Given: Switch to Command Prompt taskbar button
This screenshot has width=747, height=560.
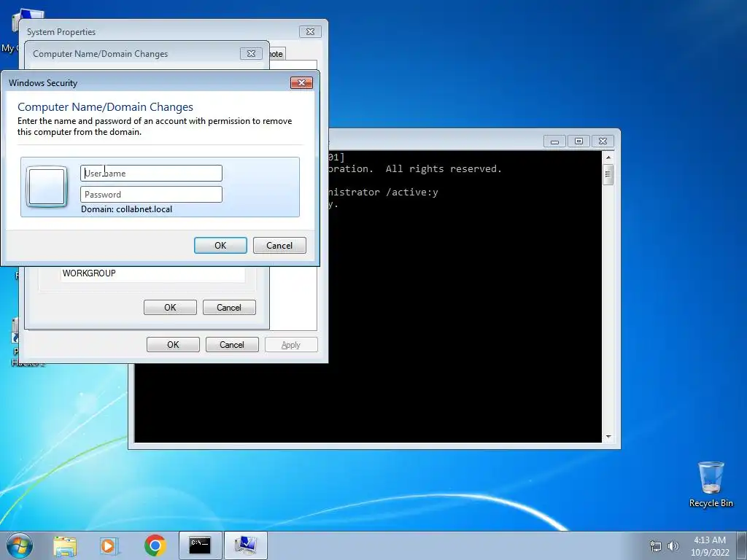Looking at the screenshot, I should 200,545.
